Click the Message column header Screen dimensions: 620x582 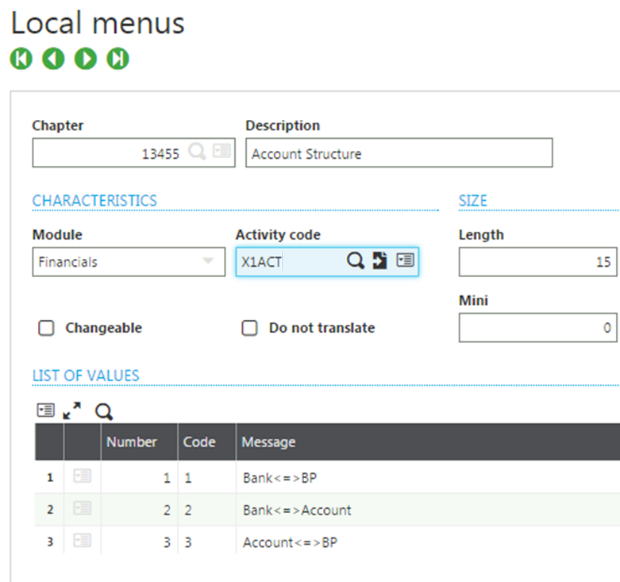click(269, 442)
